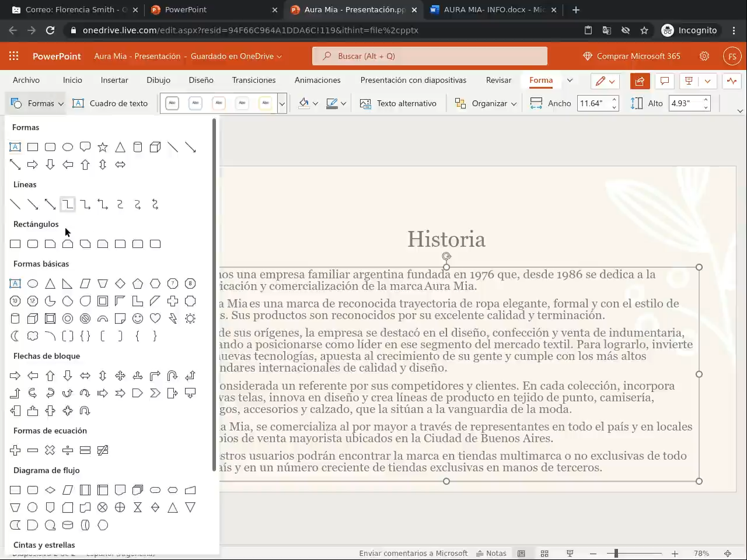Select the speech bubble callout shape
Viewport: 747px width, 560px height.
tap(85, 147)
